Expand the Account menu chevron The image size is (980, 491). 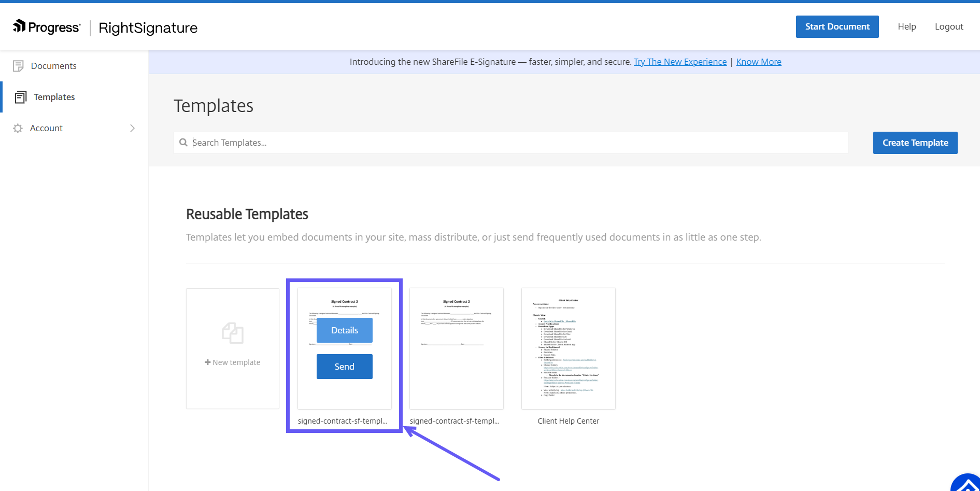click(x=132, y=128)
